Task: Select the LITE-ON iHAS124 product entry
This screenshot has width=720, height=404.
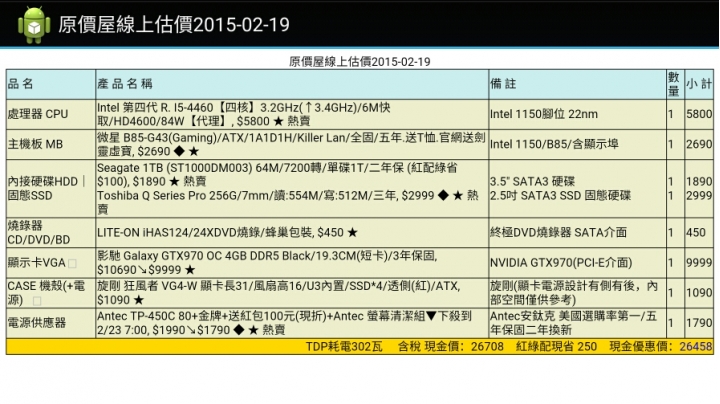Action: click(x=227, y=233)
